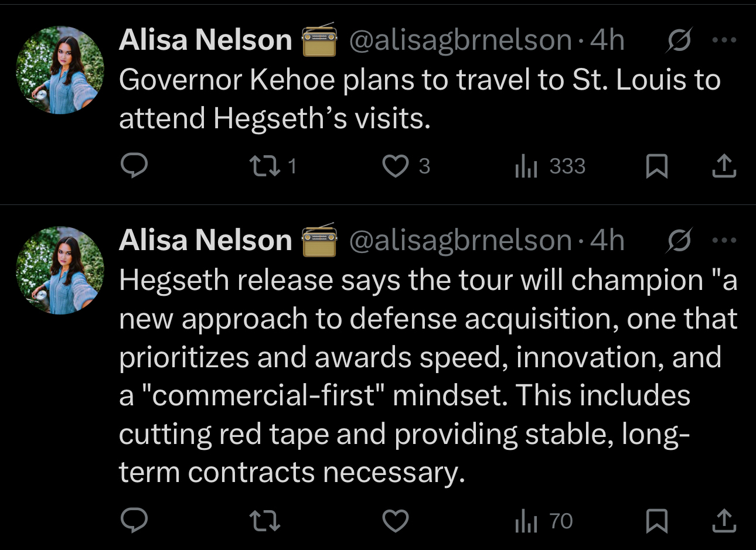Image resolution: width=756 pixels, height=550 pixels.
Task: View analytics showing 333 views
Action: [550, 166]
